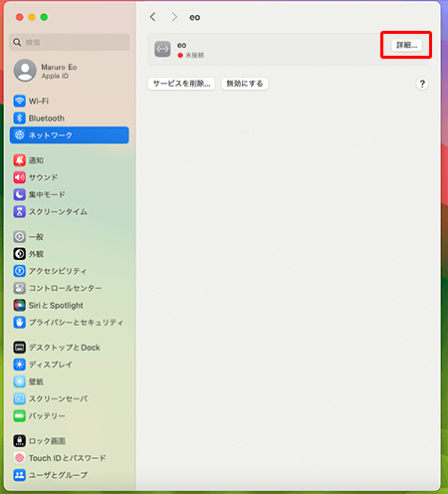Click the 無効にする button
This screenshot has width=448, height=494.
pos(245,84)
